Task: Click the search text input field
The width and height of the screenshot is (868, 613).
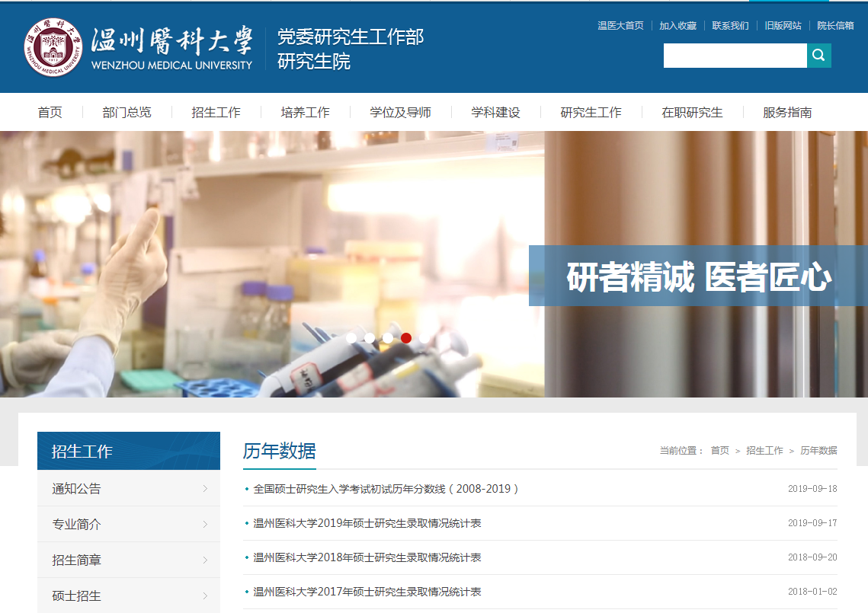Action: [735, 56]
